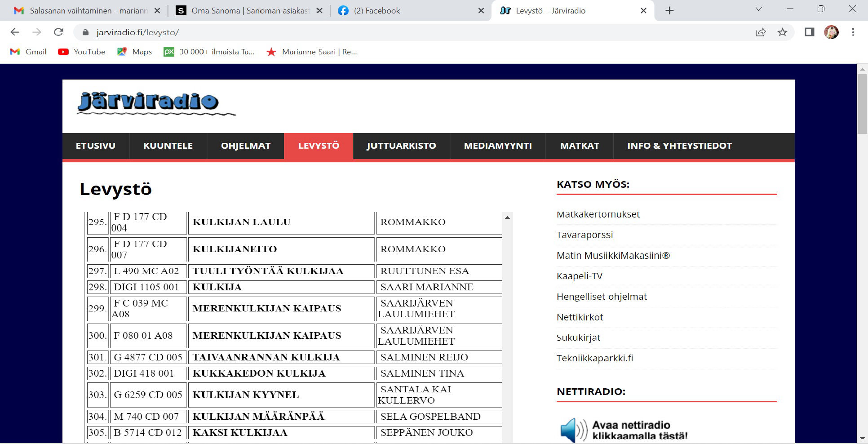Reload the Järviradio page
868x444 pixels.
tap(58, 32)
